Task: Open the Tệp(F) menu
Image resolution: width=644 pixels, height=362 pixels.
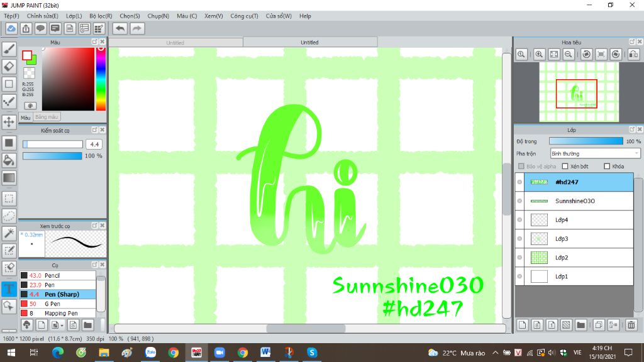Action: coord(11,16)
